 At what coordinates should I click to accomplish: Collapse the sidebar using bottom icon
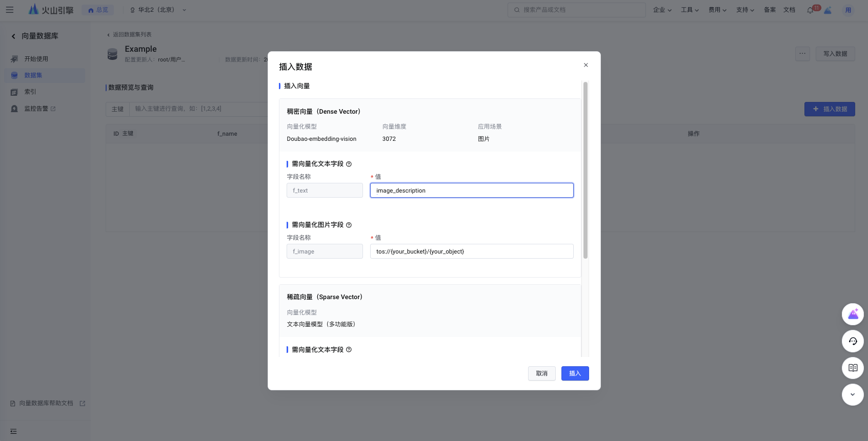point(13,431)
